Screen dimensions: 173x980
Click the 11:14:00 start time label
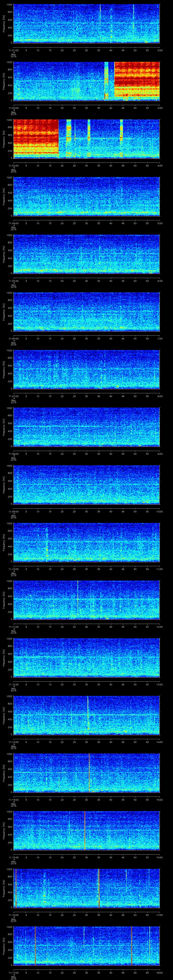click(14, 800)
